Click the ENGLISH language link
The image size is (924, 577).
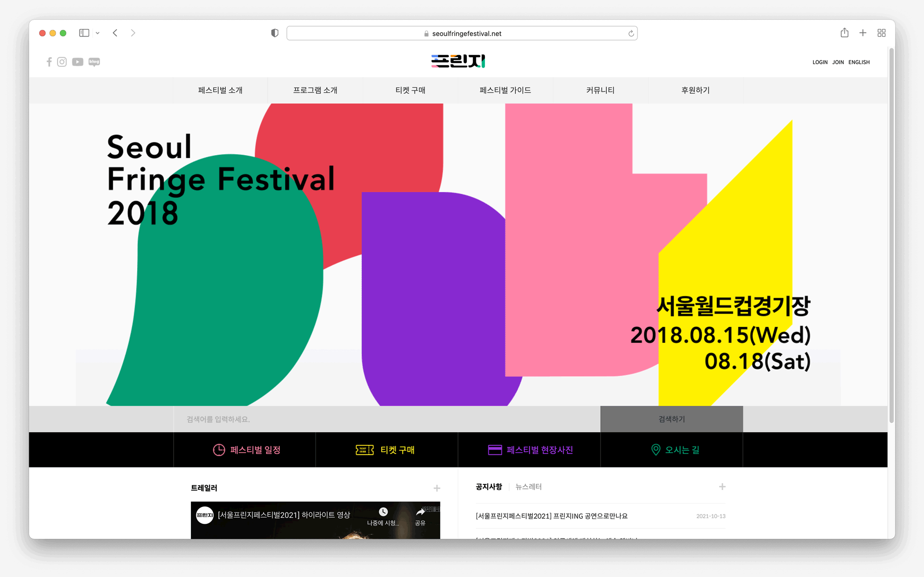point(859,62)
